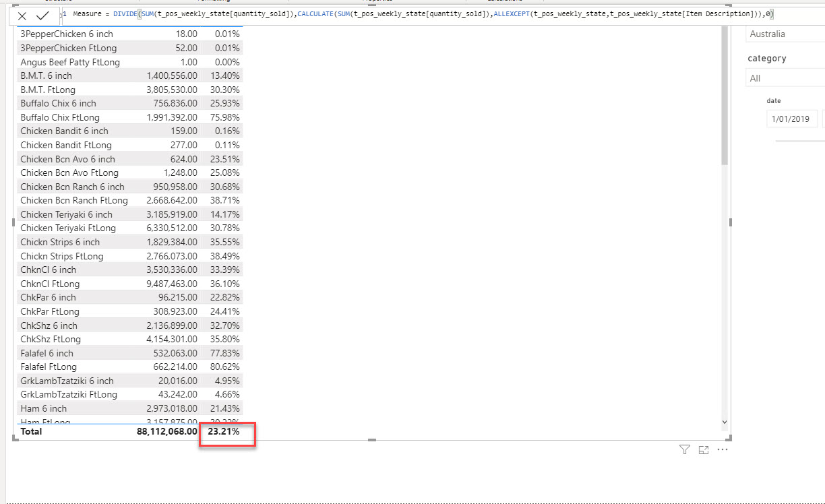Click the date field showing 1/01/2019

pyautogui.click(x=792, y=119)
